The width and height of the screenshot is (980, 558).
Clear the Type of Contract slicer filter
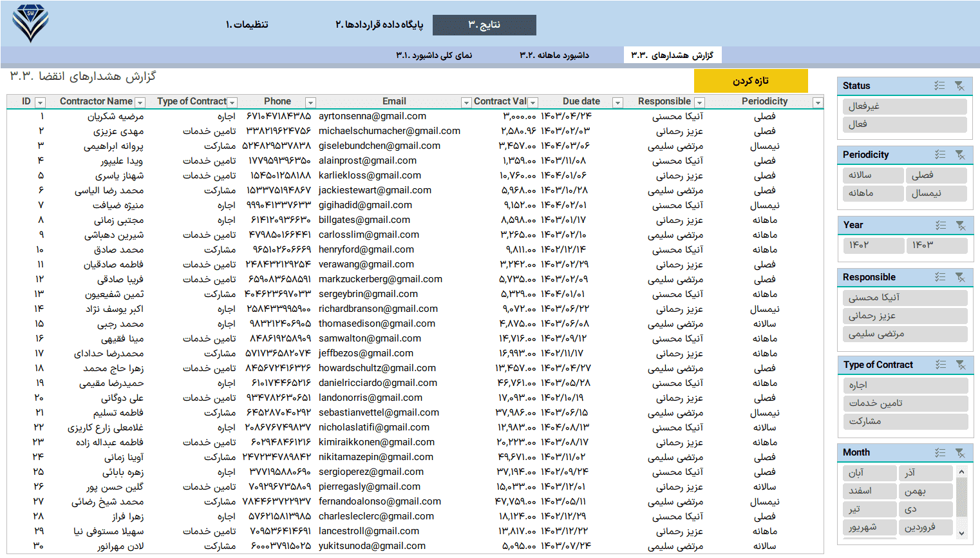[x=961, y=365]
